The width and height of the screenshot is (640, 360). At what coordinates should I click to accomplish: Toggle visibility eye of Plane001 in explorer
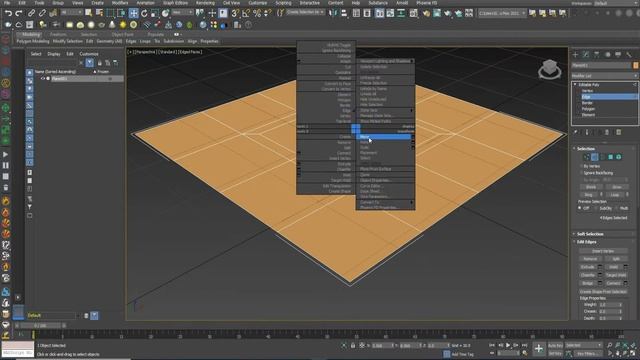[42, 78]
